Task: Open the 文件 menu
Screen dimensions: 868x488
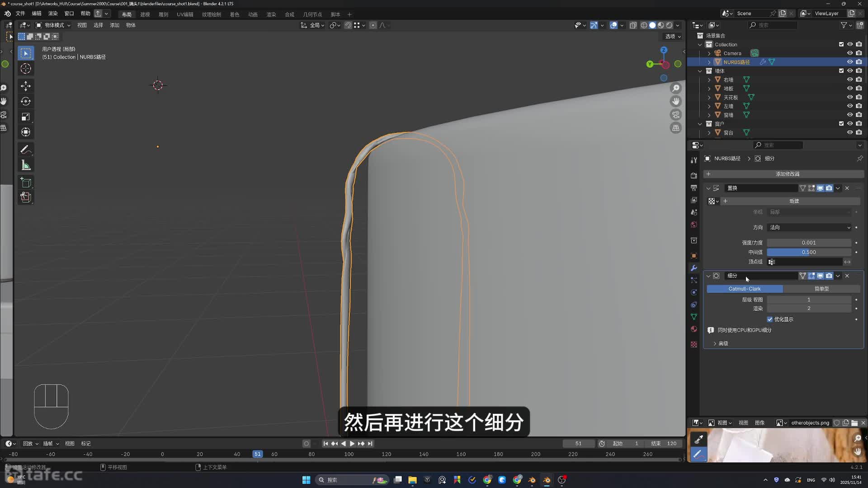Action: (20, 14)
